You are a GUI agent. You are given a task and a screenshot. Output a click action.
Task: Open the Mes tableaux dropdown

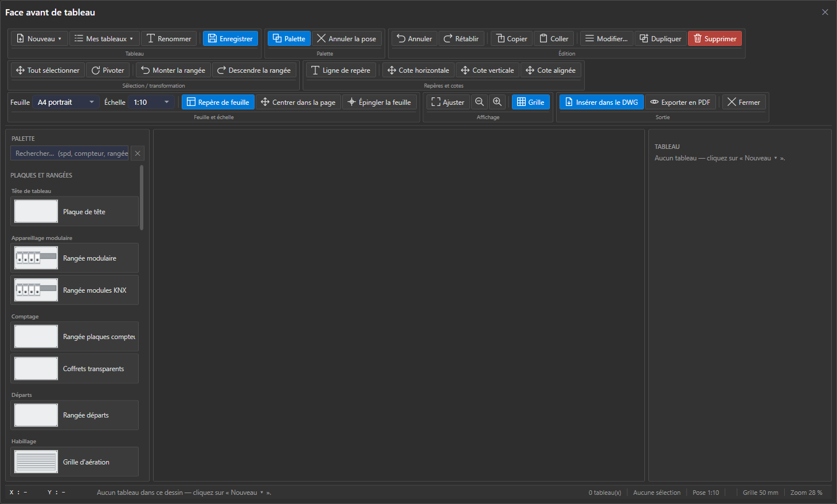point(104,38)
